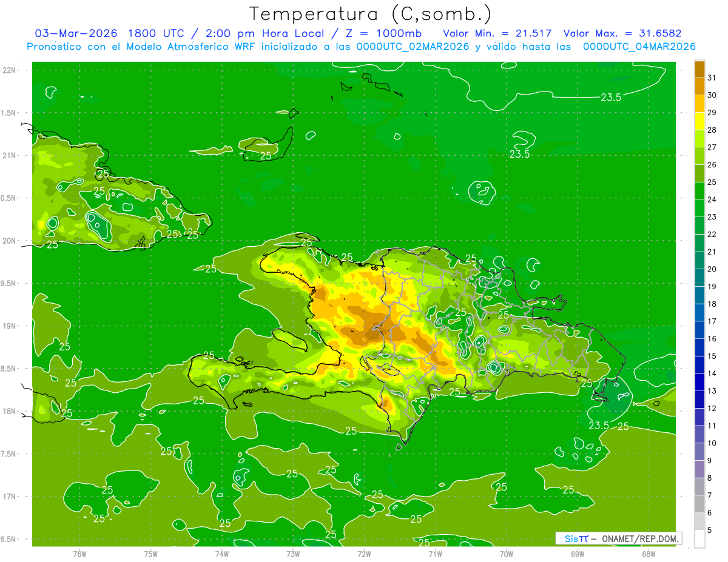
Task: Click the longitude label "71W"
Action: (x=435, y=554)
